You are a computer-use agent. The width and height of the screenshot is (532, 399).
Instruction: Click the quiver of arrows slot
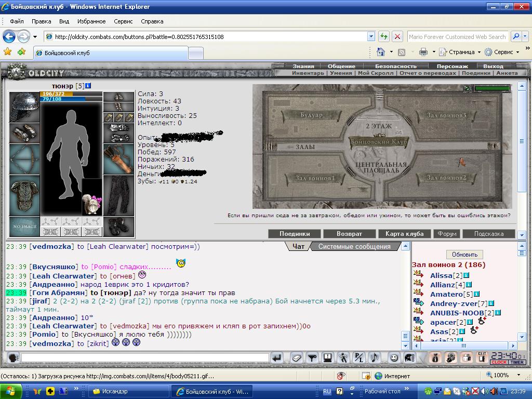pyautogui.click(x=118, y=159)
